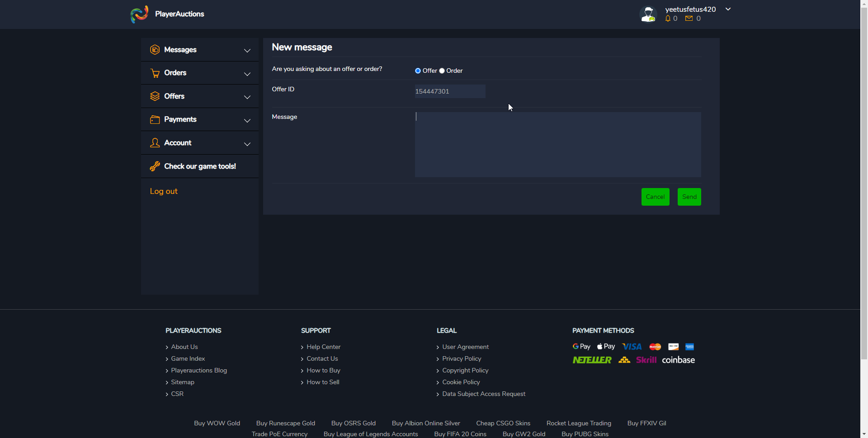
Task: Click the Messages sidebar icon
Action: pos(155,50)
